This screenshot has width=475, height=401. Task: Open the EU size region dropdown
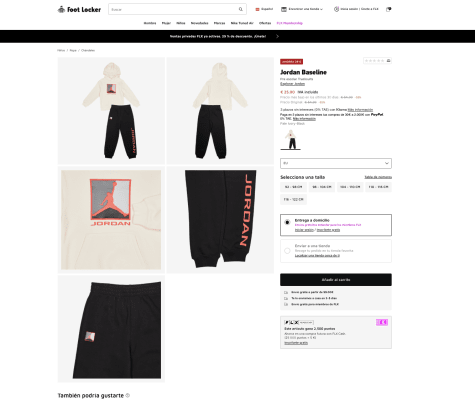(336, 163)
